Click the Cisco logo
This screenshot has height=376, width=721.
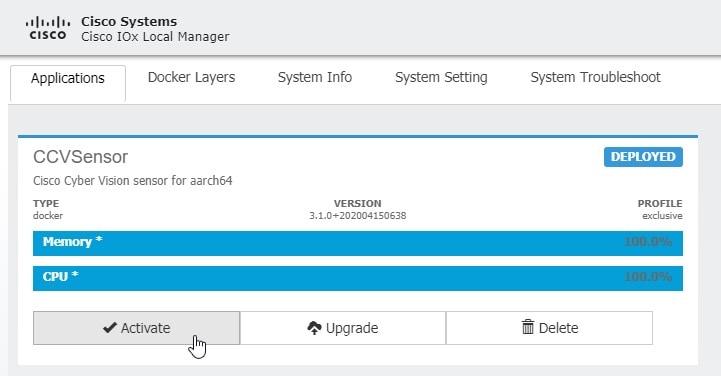tap(48, 28)
